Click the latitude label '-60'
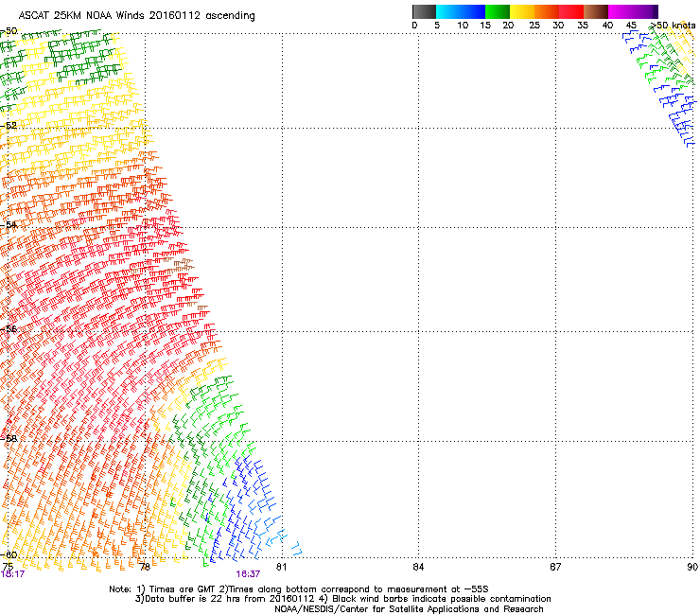Screen dimensions: 700x615 point(9,554)
